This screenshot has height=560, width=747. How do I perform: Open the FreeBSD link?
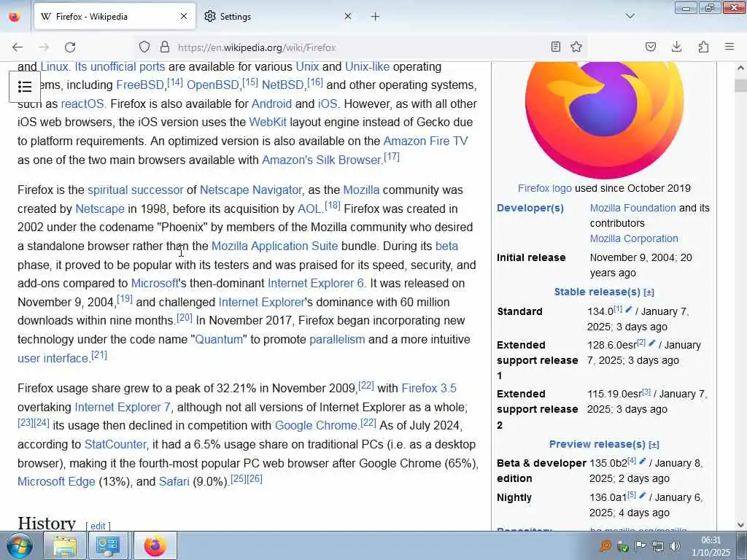click(x=140, y=85)
